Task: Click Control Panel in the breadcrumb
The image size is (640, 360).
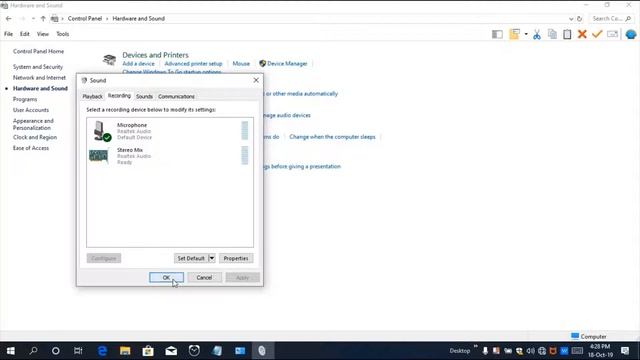Action: (85, 19)
